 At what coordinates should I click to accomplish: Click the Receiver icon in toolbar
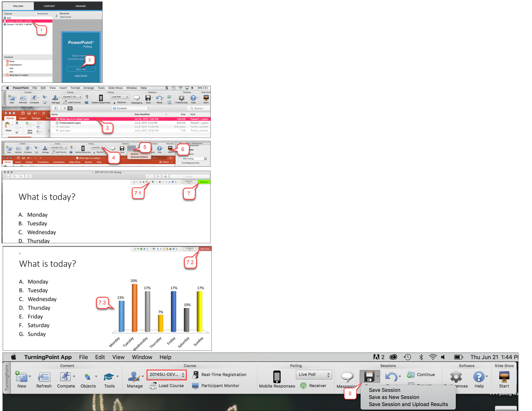pyautogui.click(x=302, y=382)
